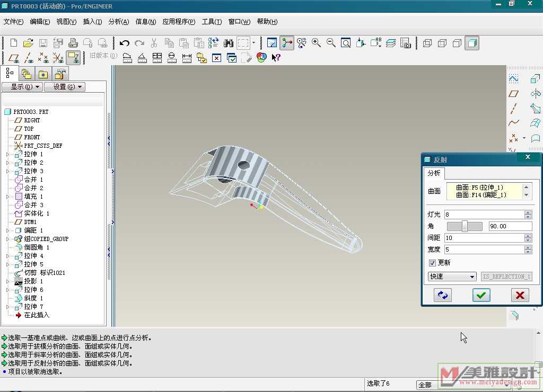543x392 pixels.
Task: Select the datum plane tool on right toolbar
Action: coord(513,94)
